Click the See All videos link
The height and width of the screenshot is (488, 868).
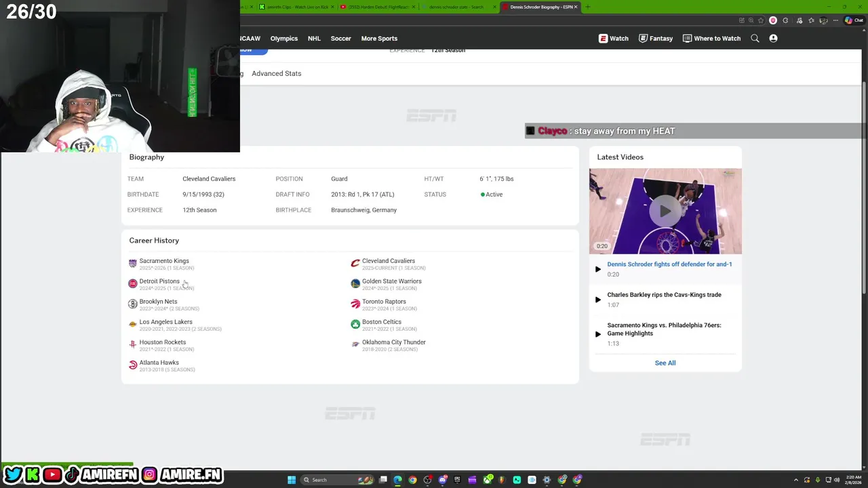click(x=665, y=363)
